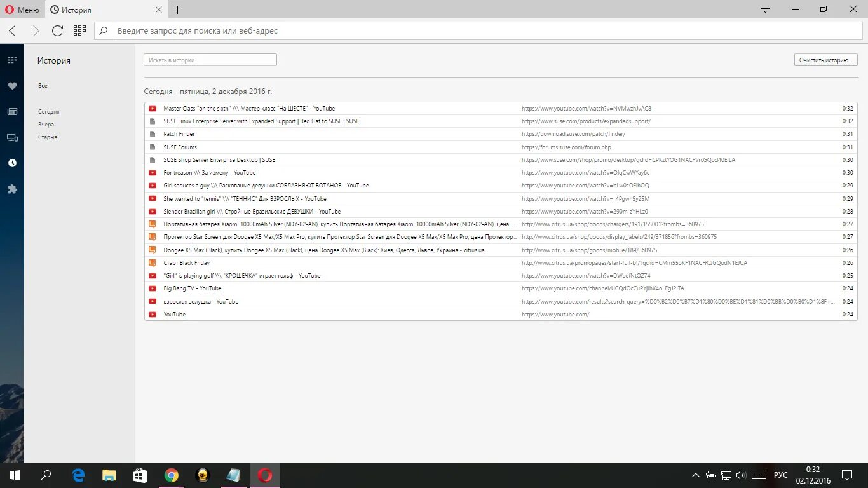Click 'Протектор Star Screen для Doogee' entry
This screenshot has height=488, width=868.
click(x=501, y=237)
